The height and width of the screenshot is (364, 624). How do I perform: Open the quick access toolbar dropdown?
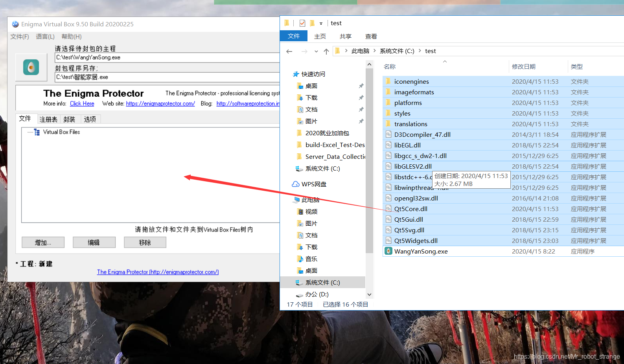click(x=321, y=24)
